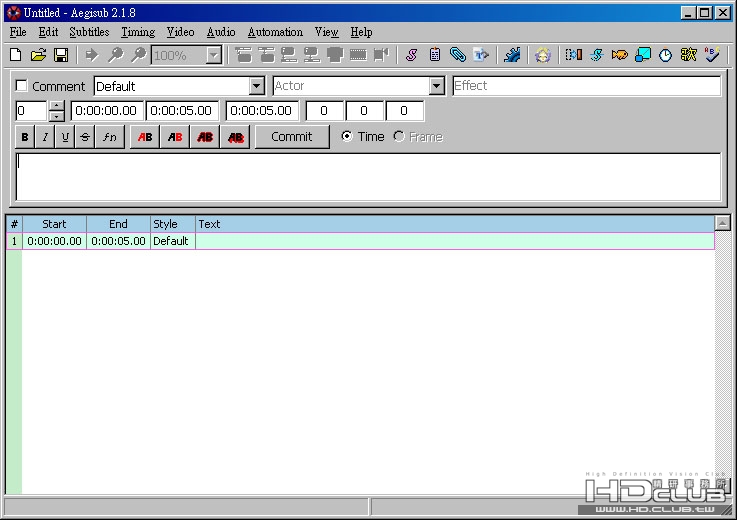The width and height of the screenshot is (737, 520).
Task: Open the Shift Times tool icon
Action: [x=573, y=55]
